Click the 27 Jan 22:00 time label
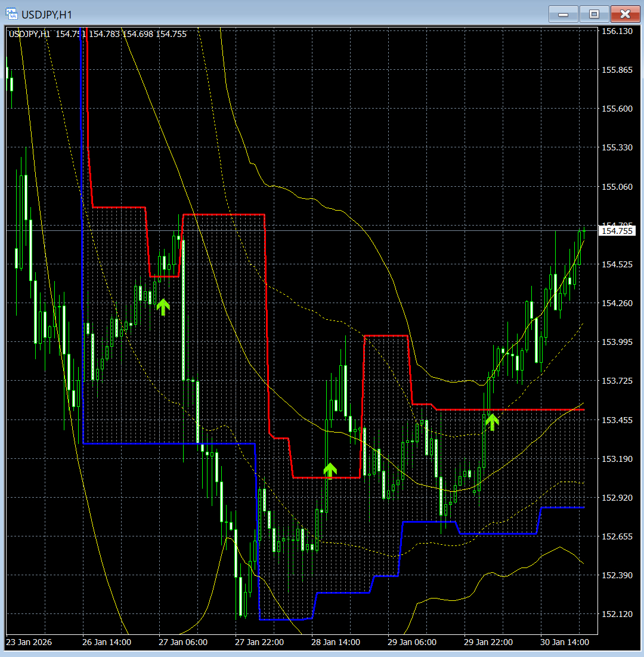The width and height of the screenshot is (644, 657). (x=259, y=642)
